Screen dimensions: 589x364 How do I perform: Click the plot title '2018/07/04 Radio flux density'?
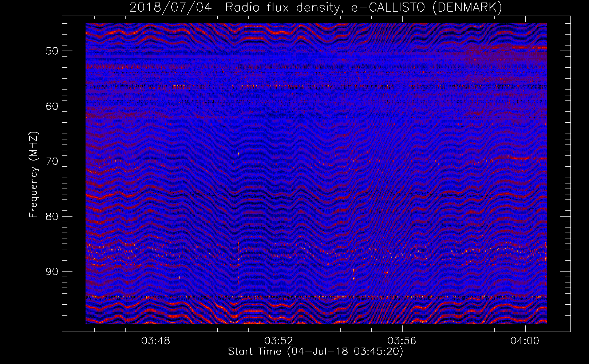316,7
